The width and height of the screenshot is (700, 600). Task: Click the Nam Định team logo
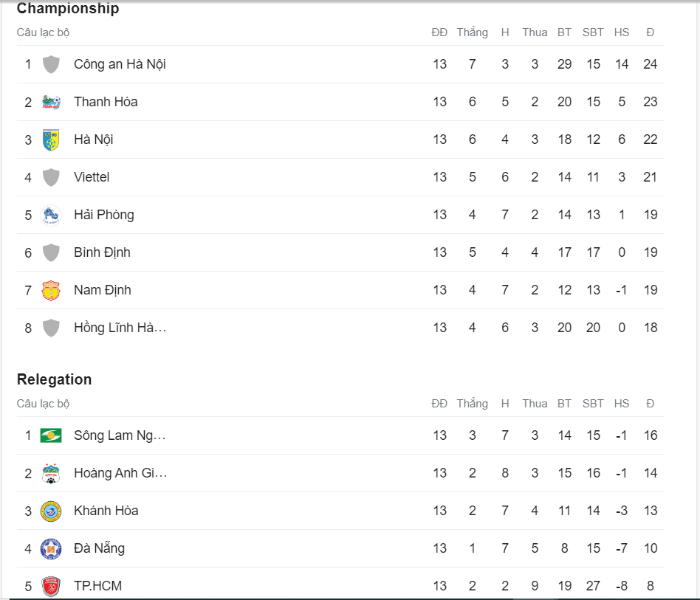pyautogui.click(x=51, y=290)
